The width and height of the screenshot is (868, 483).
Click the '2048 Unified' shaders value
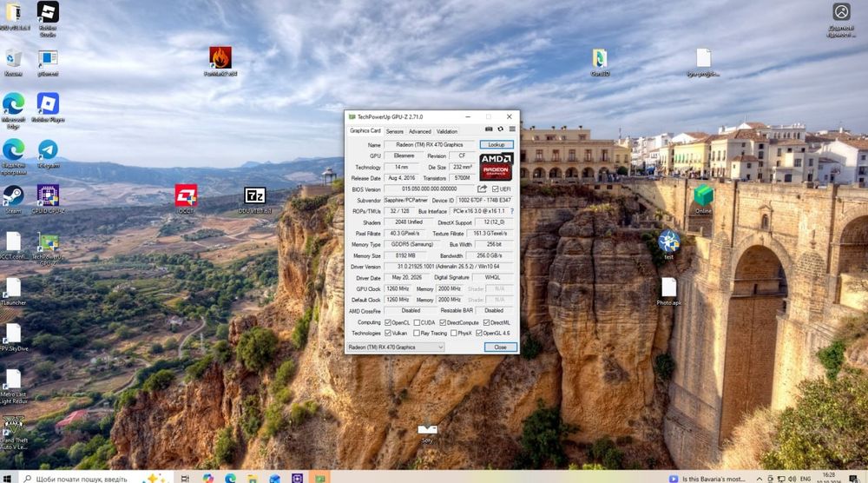tap(409, 222)
